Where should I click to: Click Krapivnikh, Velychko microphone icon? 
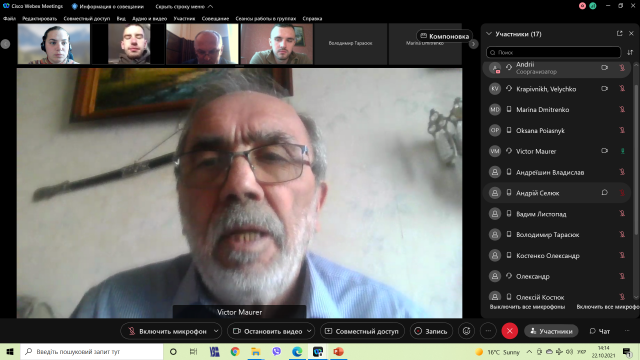point(622,89)
